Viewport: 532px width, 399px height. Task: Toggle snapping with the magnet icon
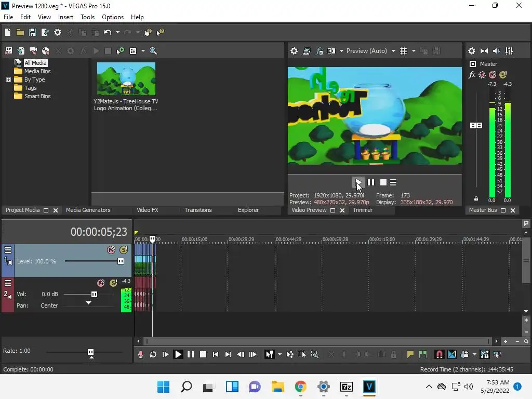tap(440, 354)
